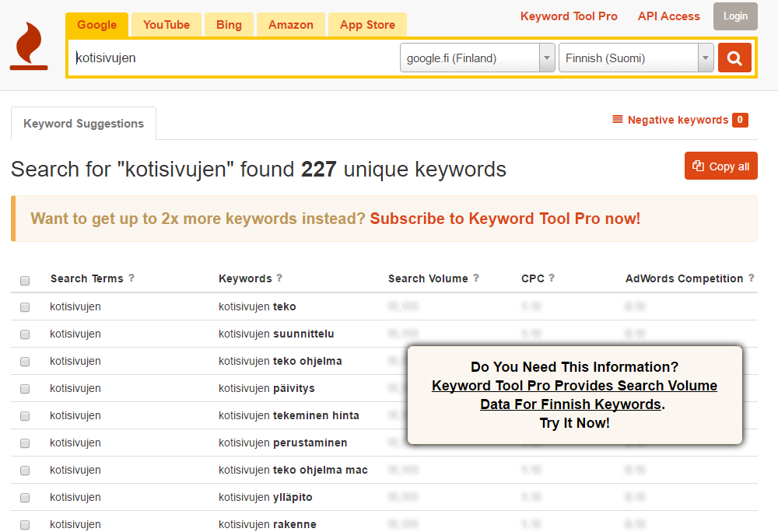
Task: Select the Keyword Suggestions tab
Action: tap(83, 124)
